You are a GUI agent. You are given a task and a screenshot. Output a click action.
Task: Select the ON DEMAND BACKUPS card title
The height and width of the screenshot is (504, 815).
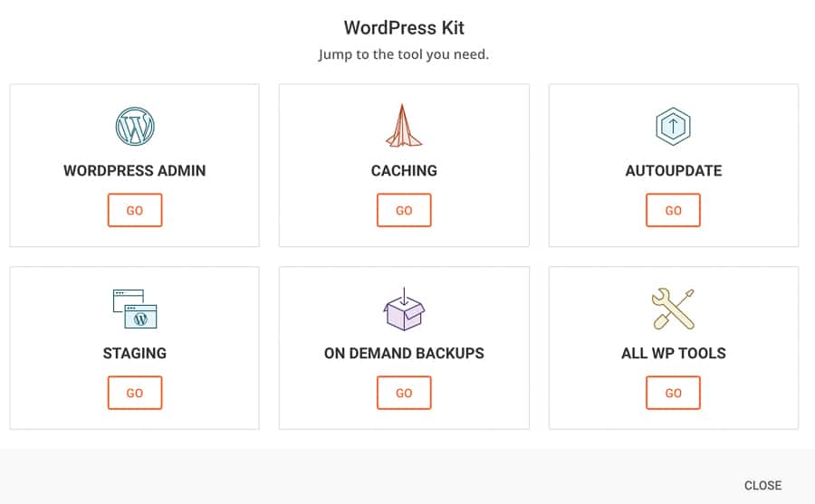point(404,353)
